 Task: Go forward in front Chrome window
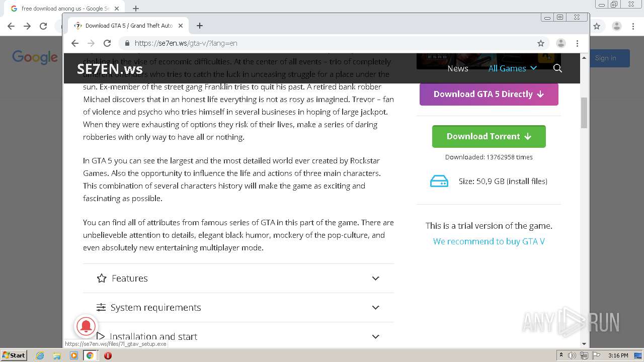click(x=91, y=43)
